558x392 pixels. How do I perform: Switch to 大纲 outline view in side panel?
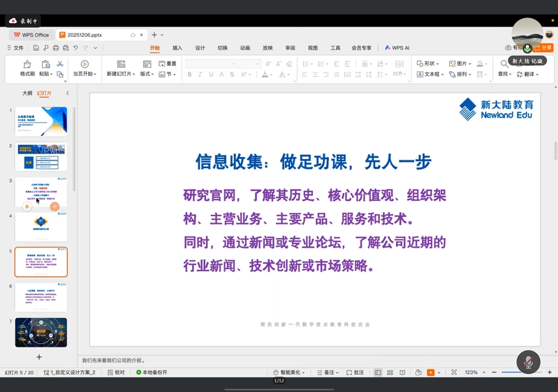(x=27, y=93)
